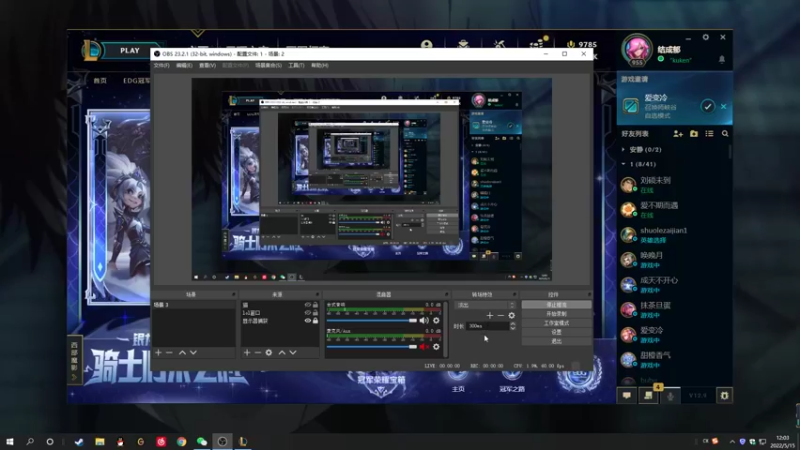This screenshot has width=800, height=450.
Task: Click the add friend icon
Action: click(x=678, y=134)
